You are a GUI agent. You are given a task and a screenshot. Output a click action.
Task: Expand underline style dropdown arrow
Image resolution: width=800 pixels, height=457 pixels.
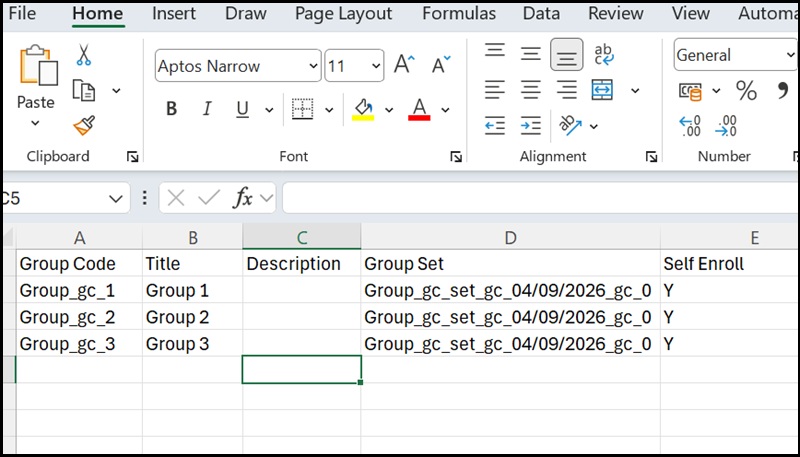pos(269,110)
